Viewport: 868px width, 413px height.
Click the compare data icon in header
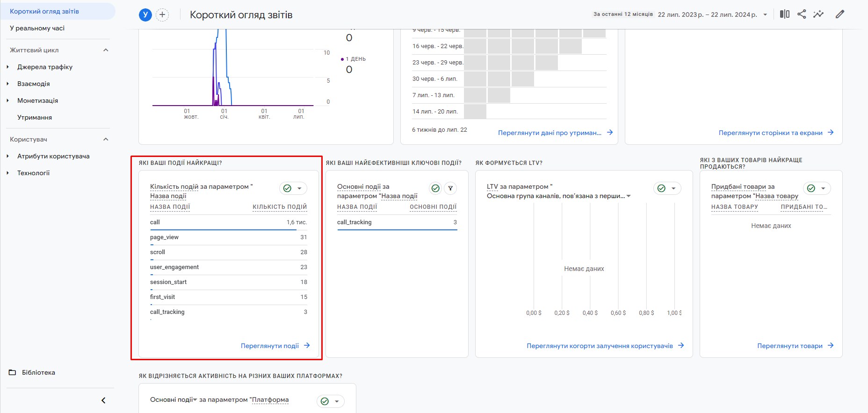pos(784,14)
